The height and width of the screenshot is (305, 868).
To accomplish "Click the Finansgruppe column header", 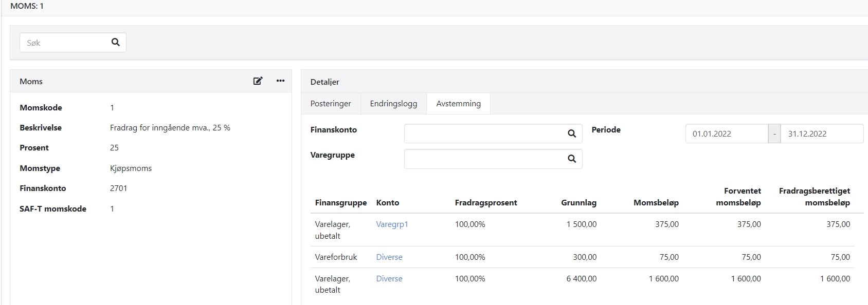I will coord(341,203).
